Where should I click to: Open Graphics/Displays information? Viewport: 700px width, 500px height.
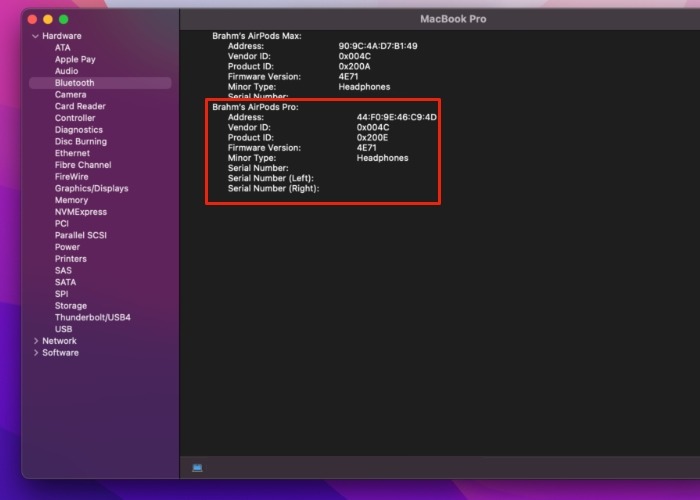coord(91,188)
